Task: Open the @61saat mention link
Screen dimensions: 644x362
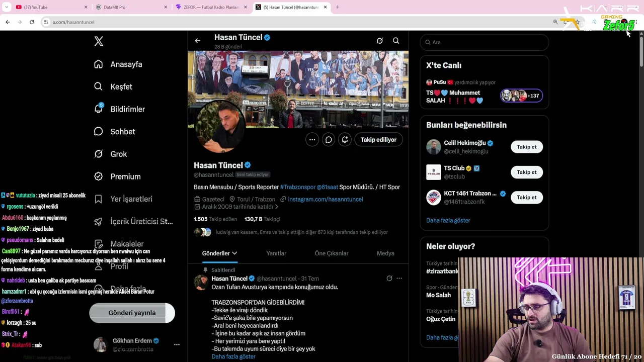Action: (x=327, y=187)
